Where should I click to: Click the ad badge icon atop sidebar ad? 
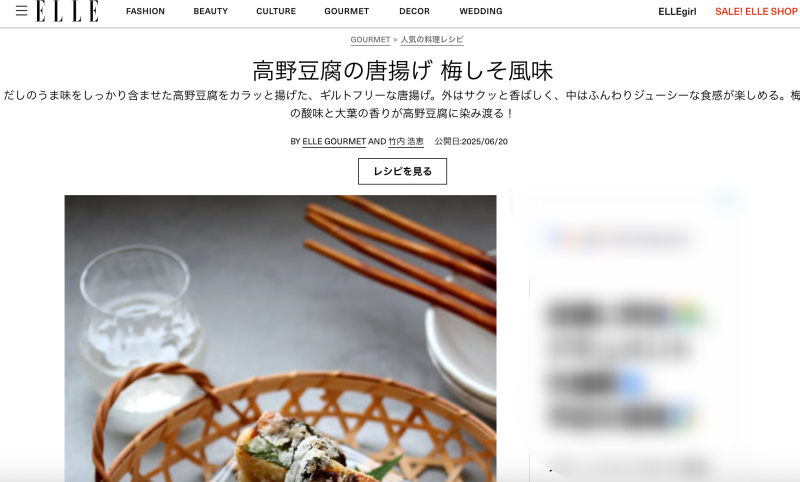(727, 201)
